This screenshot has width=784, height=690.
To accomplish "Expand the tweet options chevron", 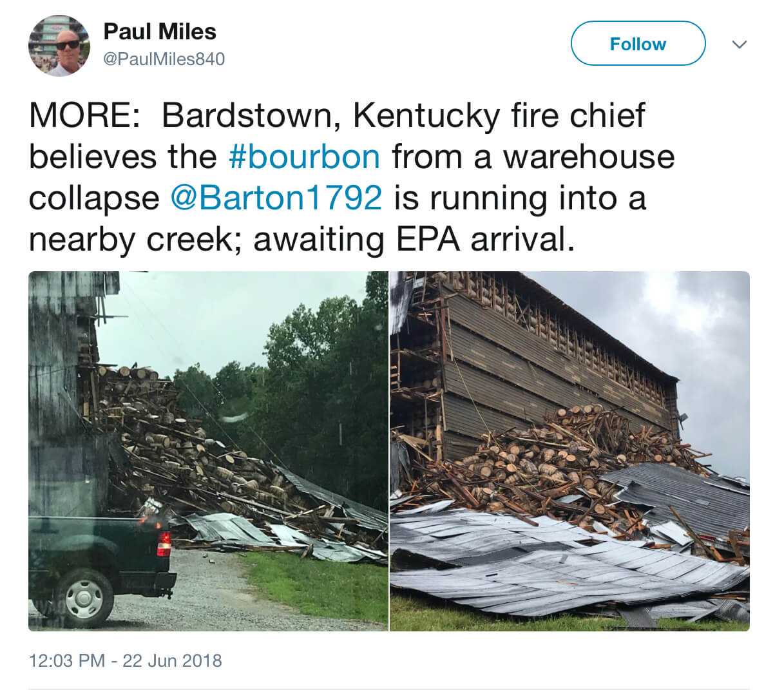I will [740, 44].
